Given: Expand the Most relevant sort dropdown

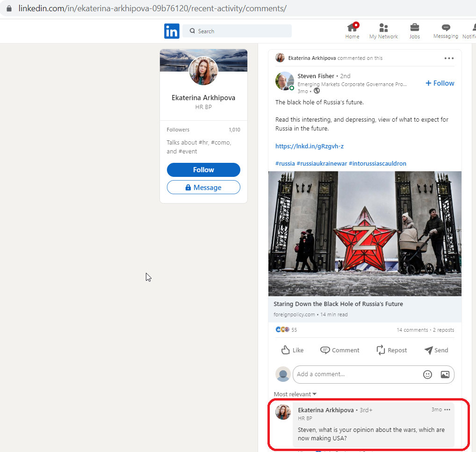Looking at the screenshot, I should point(295,394).
